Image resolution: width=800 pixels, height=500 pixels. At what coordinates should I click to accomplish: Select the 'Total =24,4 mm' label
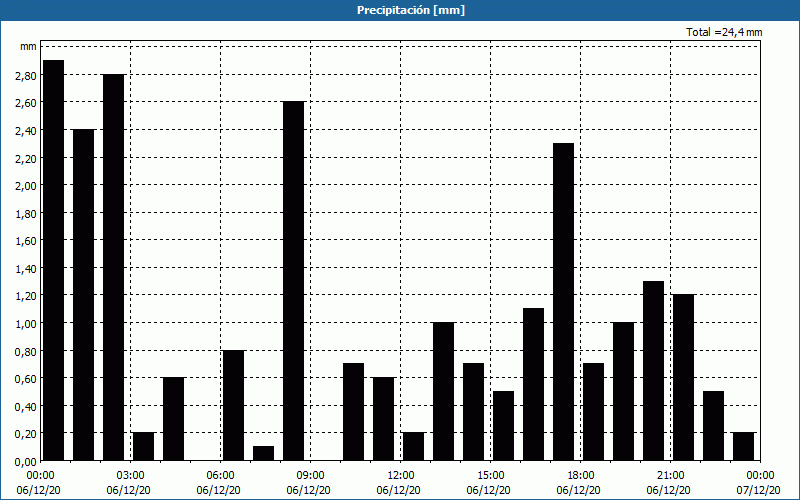click(724, 32)
